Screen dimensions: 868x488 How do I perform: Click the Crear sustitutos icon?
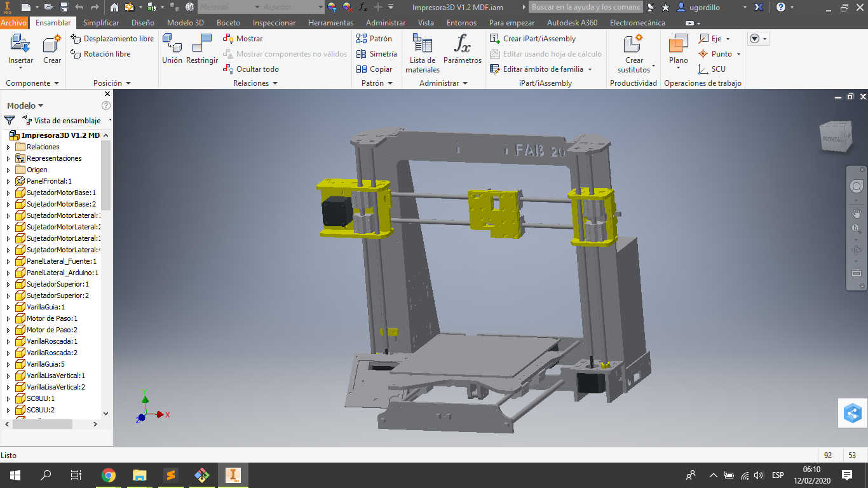[634, 44]
